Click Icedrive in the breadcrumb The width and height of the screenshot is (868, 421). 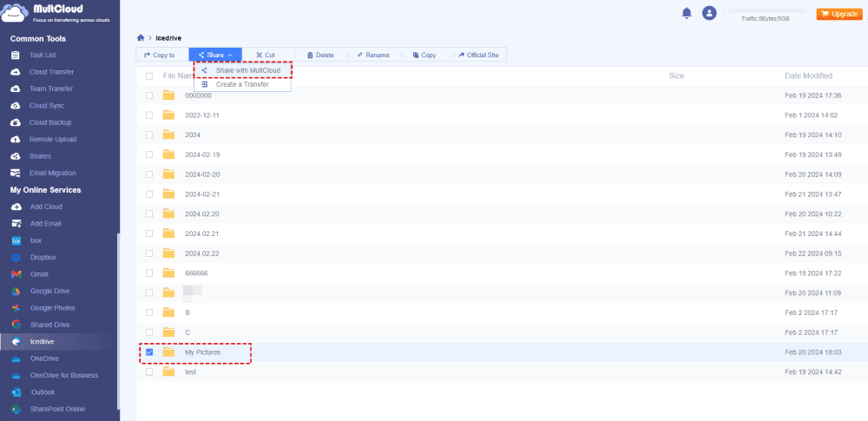tap(169, 38)
